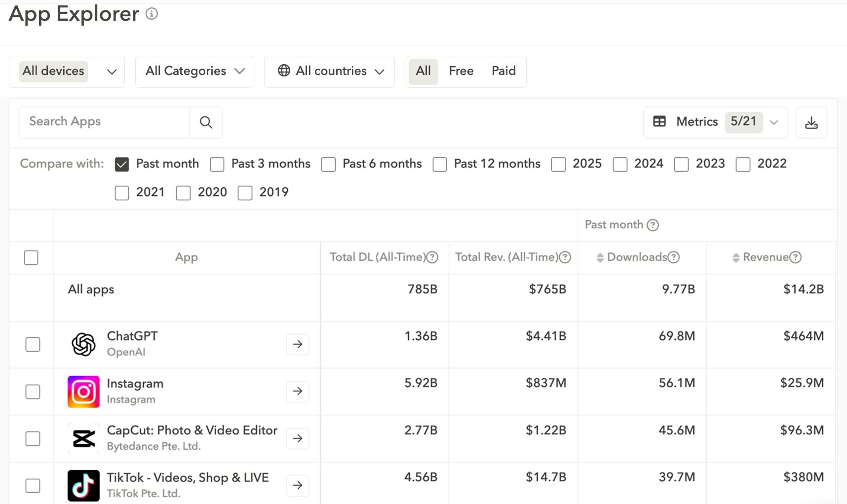
Task: Click the Downloads column sort control
Action: pyautogui.click(x=599, y=257)
